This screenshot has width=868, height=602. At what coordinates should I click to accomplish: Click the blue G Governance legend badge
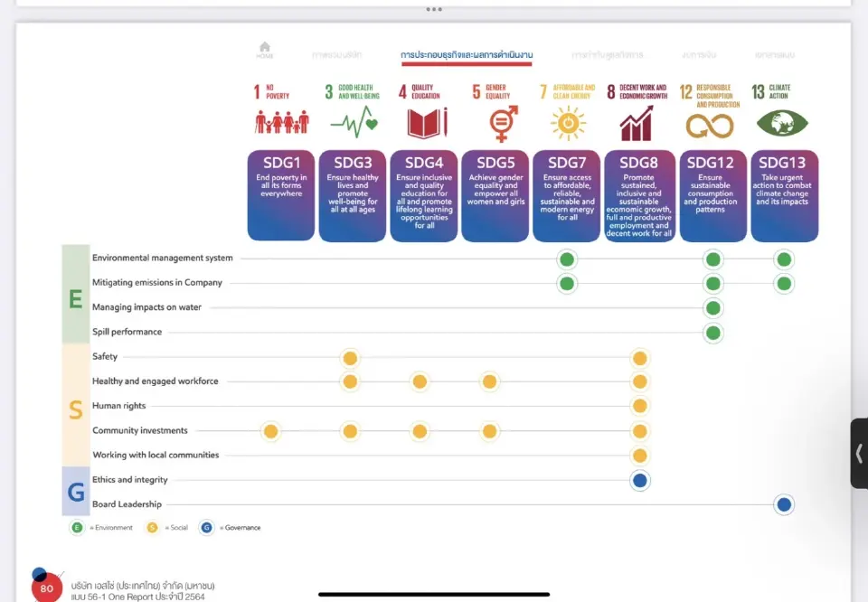pos(206,527)
